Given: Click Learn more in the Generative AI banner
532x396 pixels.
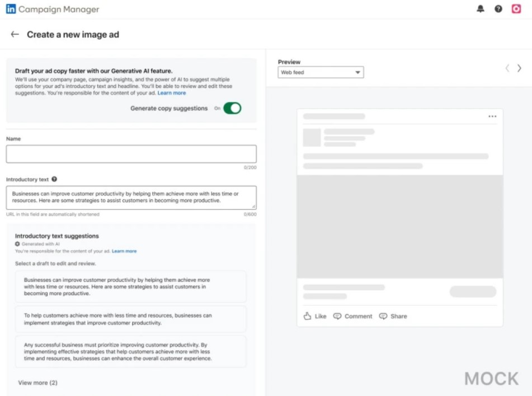Looking at the screenshot, I should click(x=172, y=93).
